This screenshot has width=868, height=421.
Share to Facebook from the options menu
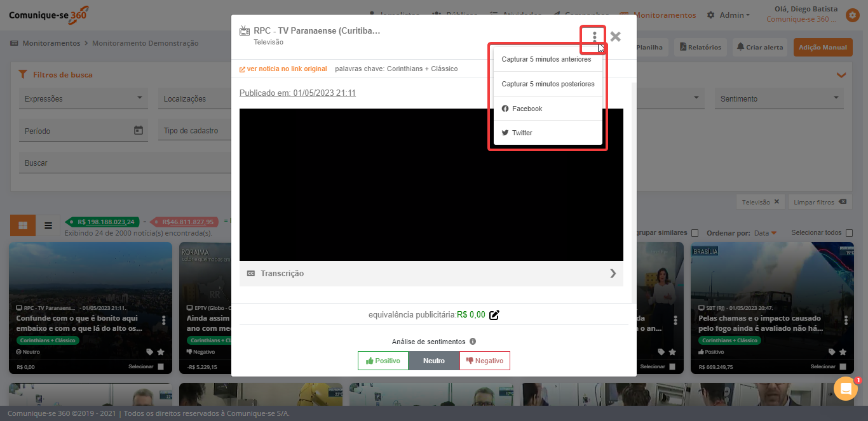pyautogui.click(x=548, y=109)
